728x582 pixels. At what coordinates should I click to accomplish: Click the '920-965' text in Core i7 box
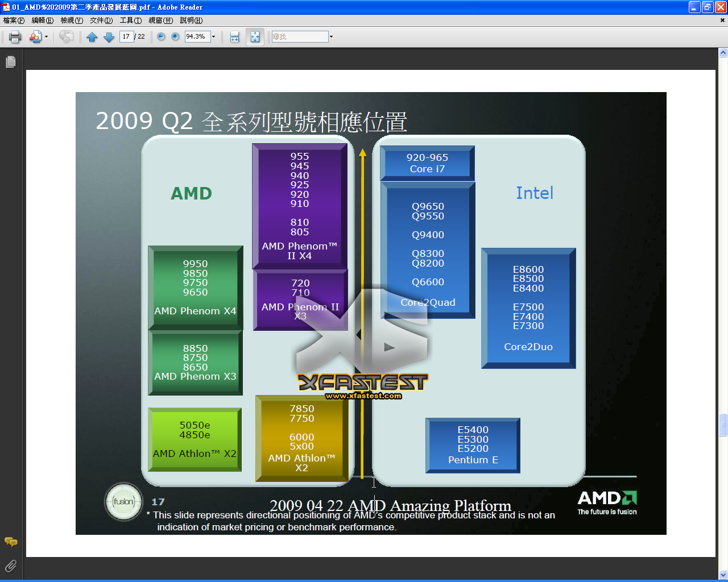pyautogui.click(x=427, y=157)
